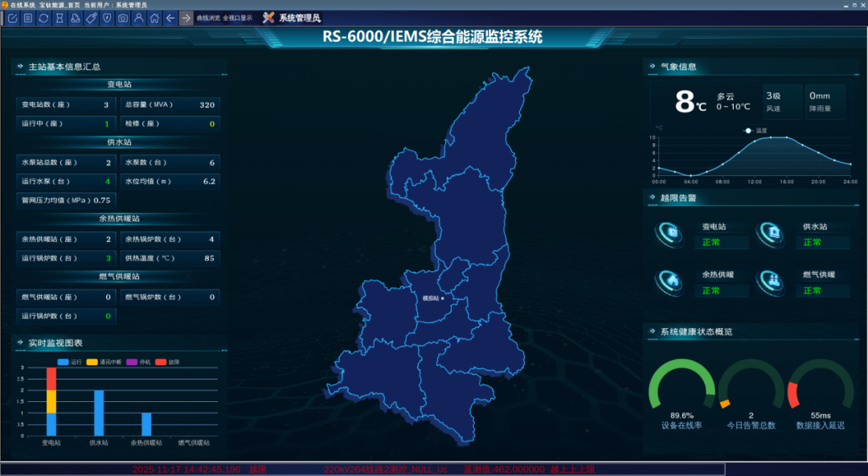Select the 全视口显示 menu item
Screen dimensions: 868x476
[237, 18]
